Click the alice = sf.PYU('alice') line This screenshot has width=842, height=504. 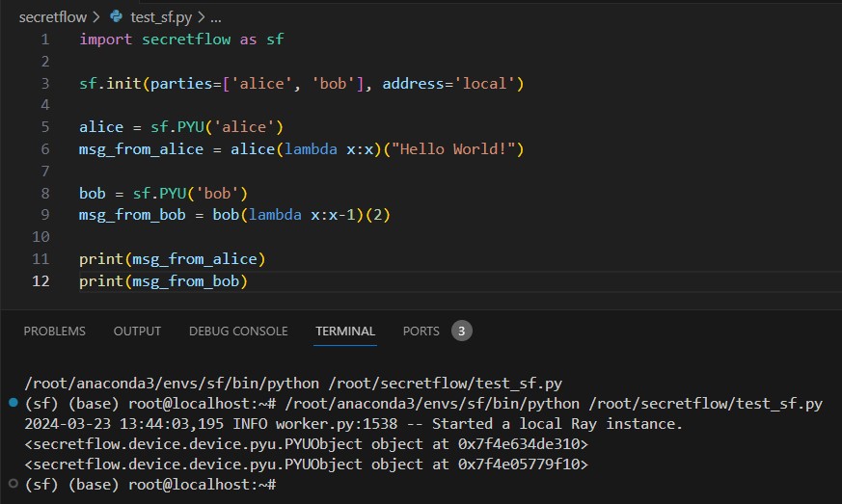click(181, 127)
